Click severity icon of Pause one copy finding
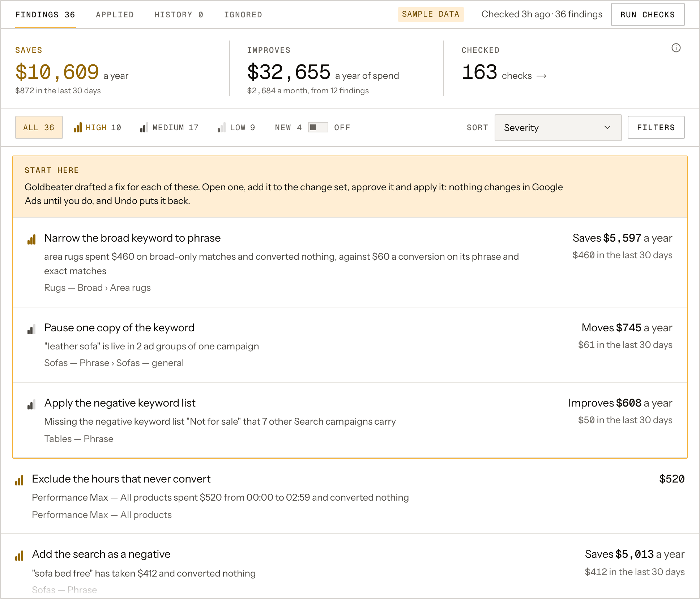700x599 pixels. point(31,329)
